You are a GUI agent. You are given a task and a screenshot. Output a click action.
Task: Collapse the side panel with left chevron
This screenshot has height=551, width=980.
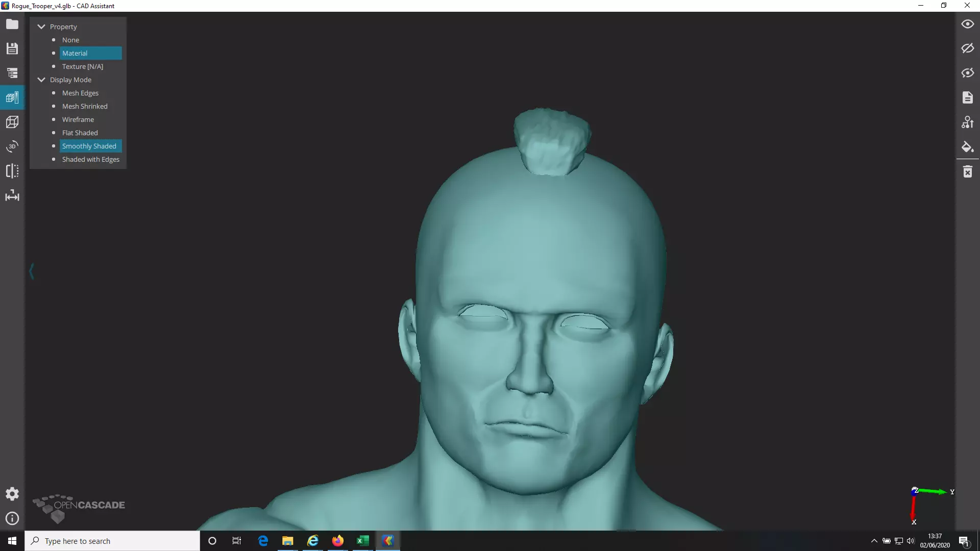coord(32,271)
